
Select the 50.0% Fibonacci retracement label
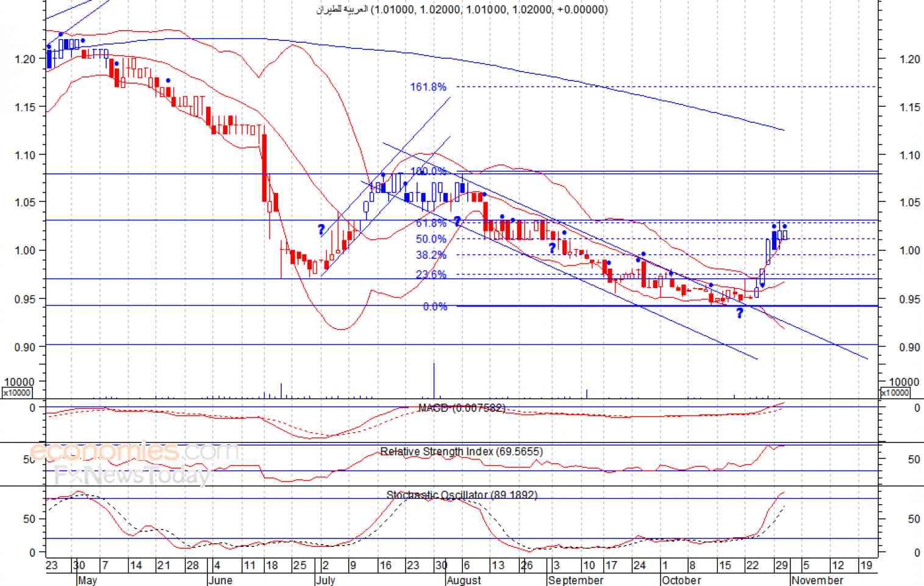431,239
